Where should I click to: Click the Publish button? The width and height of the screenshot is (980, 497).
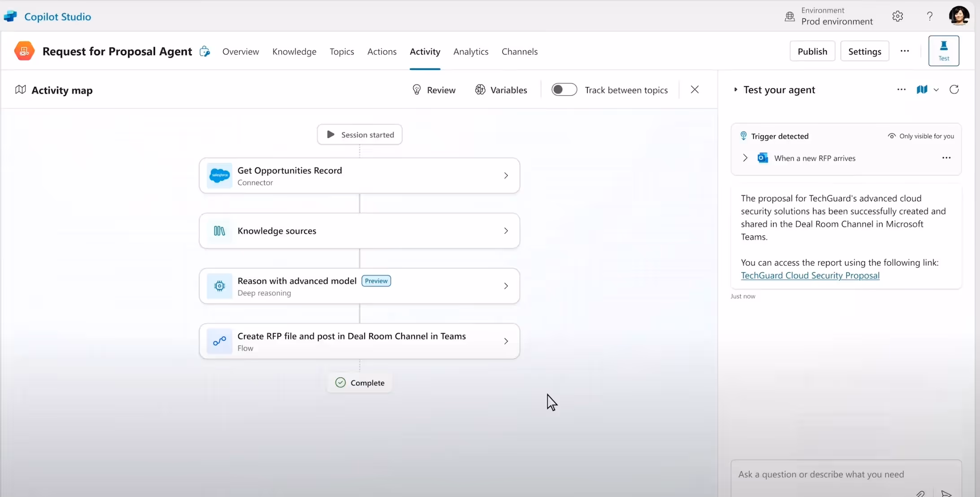click(x=812, y=51)
